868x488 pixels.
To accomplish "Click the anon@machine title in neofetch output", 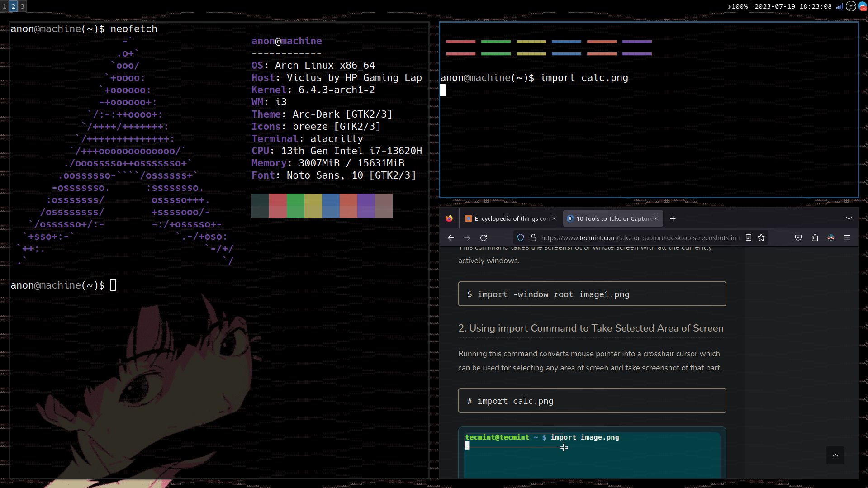I will tap(287, 41).
